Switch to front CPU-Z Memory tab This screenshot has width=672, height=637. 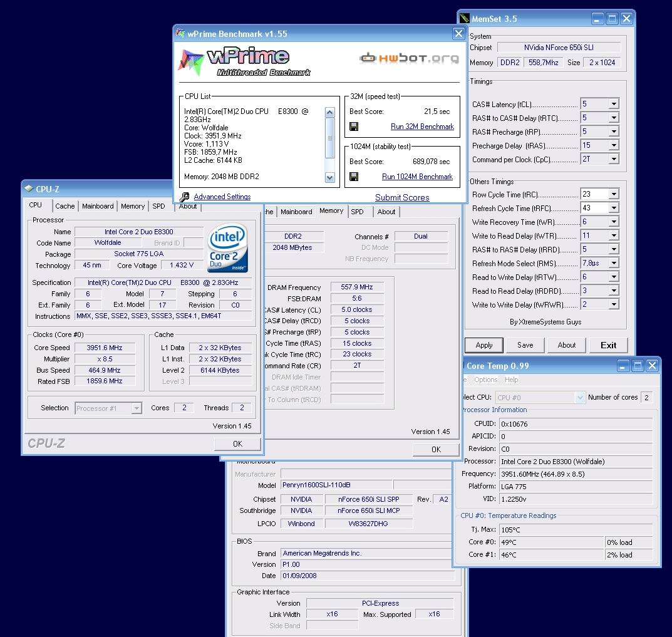coord(132,206)
